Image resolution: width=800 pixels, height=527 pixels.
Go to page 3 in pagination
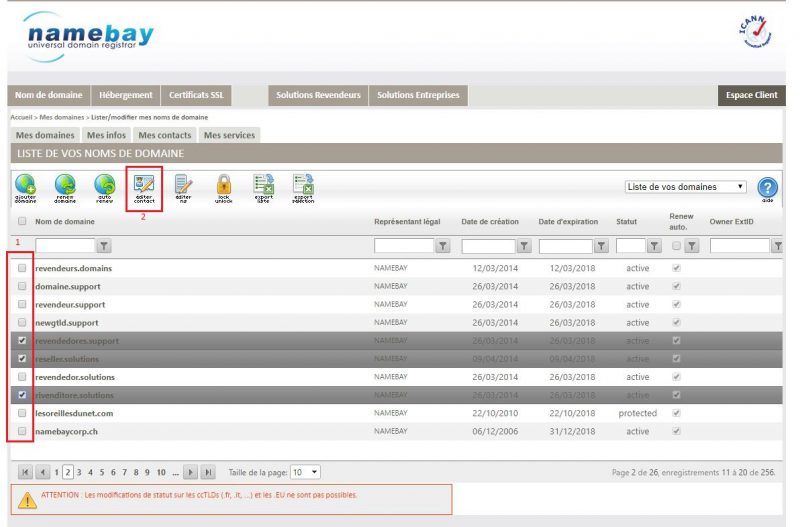pyautogui.click(x=79, y=472)
